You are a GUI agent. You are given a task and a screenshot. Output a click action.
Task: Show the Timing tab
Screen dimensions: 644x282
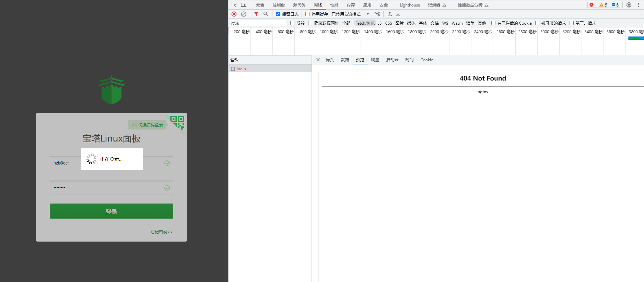click(x=409, y=60)
